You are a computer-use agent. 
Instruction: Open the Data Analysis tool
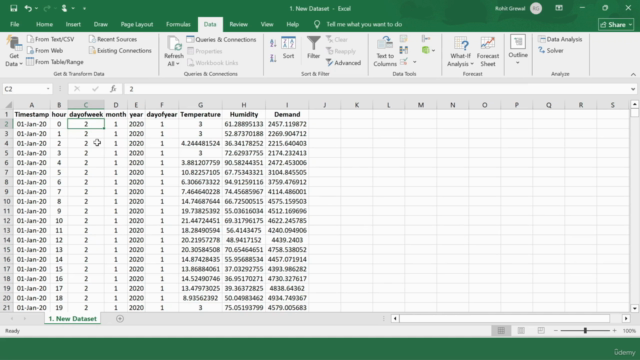560,39
